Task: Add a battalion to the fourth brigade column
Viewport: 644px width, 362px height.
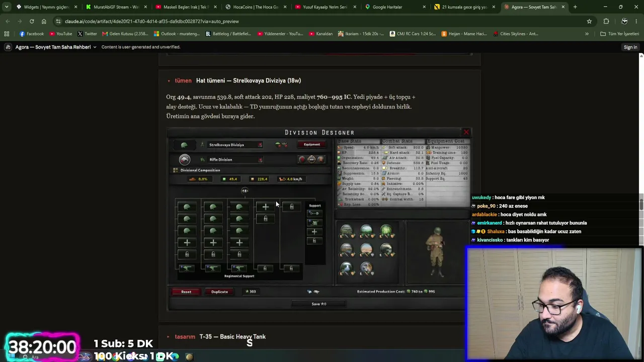Action: pyautogui.click(x=265, y=206)
